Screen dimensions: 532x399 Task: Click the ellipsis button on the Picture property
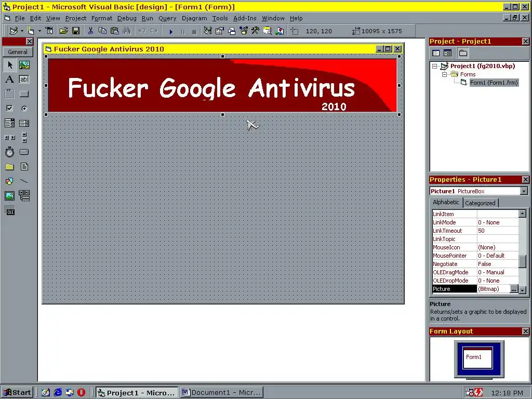click(x=514, y=289)
